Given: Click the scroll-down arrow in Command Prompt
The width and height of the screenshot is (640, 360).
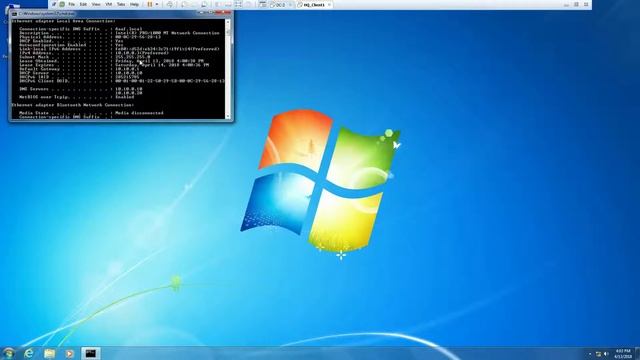Looking at the screenshot, I should (x=228, y=116).
